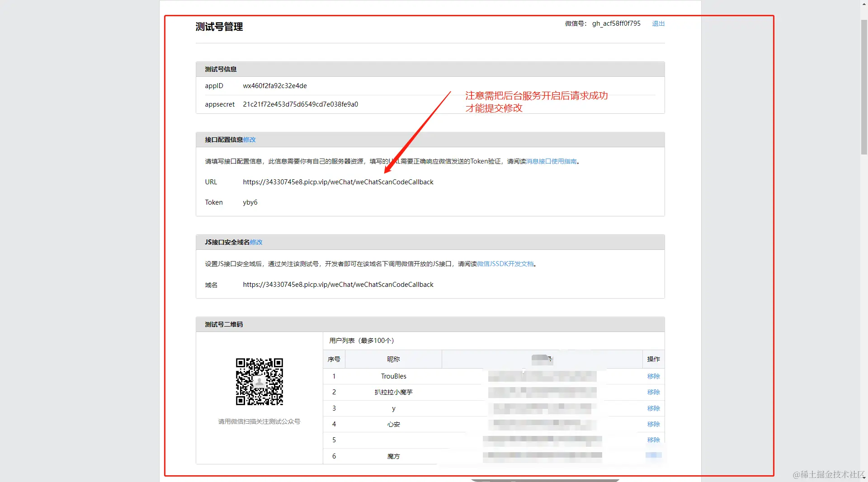
Task: Click the nickname TrouBles
Action: pos(394,376)
